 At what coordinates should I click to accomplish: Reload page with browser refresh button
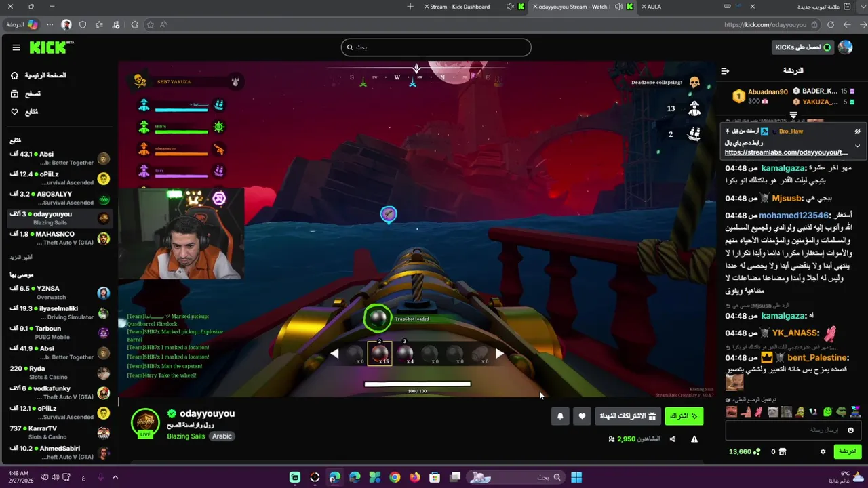click(831, 25)
